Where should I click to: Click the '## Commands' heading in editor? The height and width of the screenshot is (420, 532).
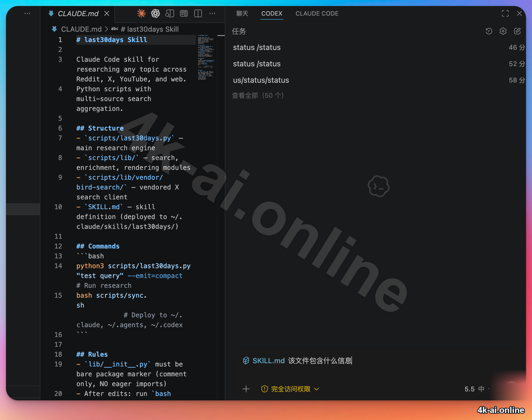pos(98,246)
